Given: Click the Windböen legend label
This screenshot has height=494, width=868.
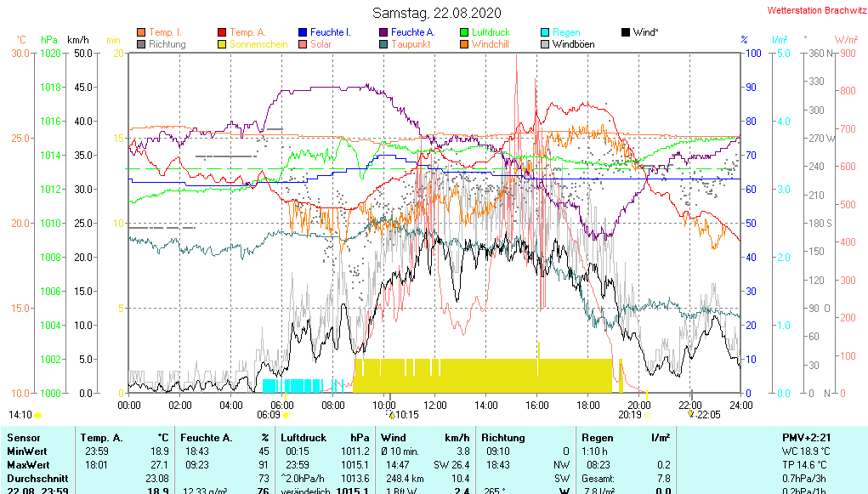Looking at the screenshot, I should [x=573, y=44].
